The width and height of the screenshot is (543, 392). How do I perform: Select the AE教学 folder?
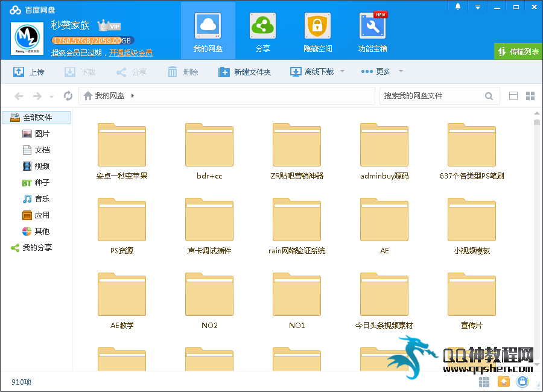coord(122,301)
